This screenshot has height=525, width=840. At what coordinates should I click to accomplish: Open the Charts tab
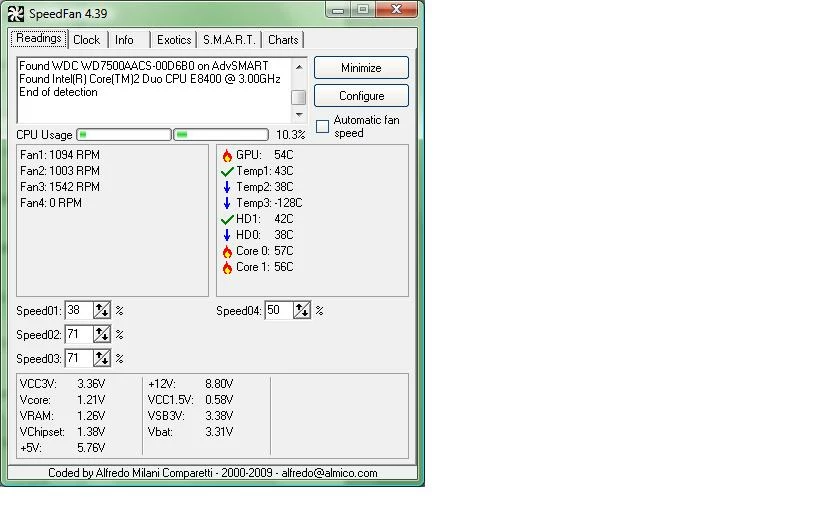[x=283, y=40]
